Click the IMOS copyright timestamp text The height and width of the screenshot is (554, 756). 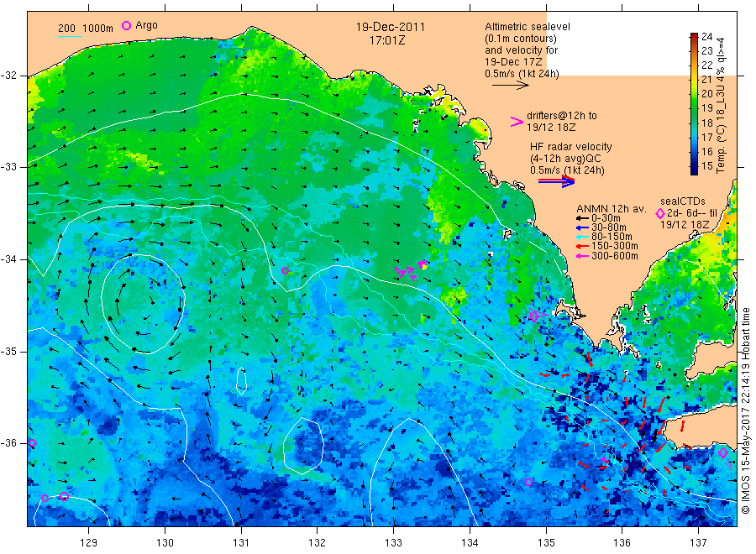point(746,410)
